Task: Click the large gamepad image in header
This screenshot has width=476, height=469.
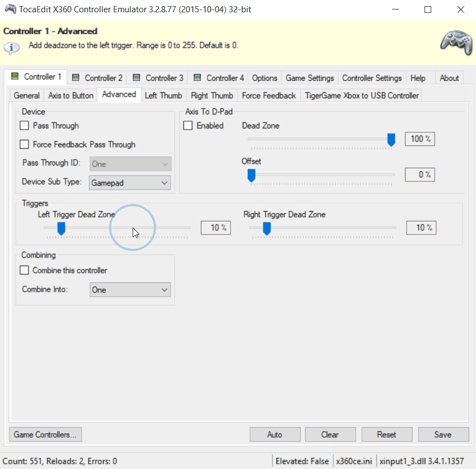Action: pyautogui.click(x=456, y=42)
